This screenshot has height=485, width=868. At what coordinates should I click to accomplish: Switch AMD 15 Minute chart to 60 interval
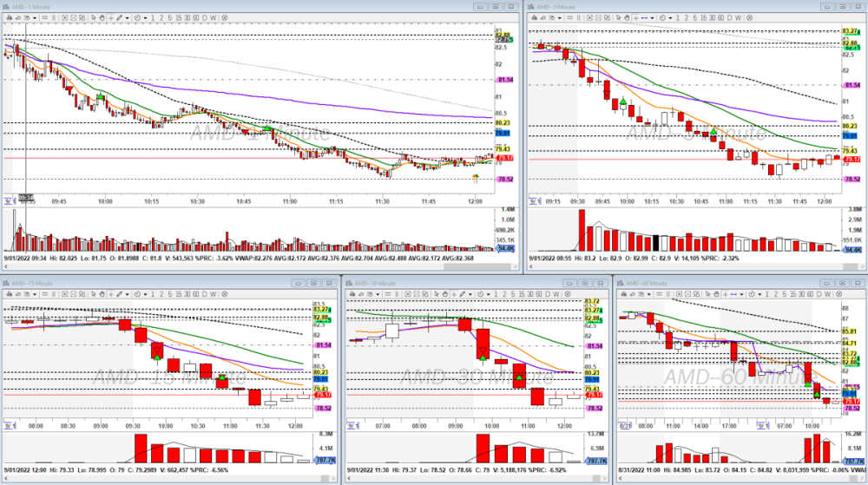[x=196, y=294]
